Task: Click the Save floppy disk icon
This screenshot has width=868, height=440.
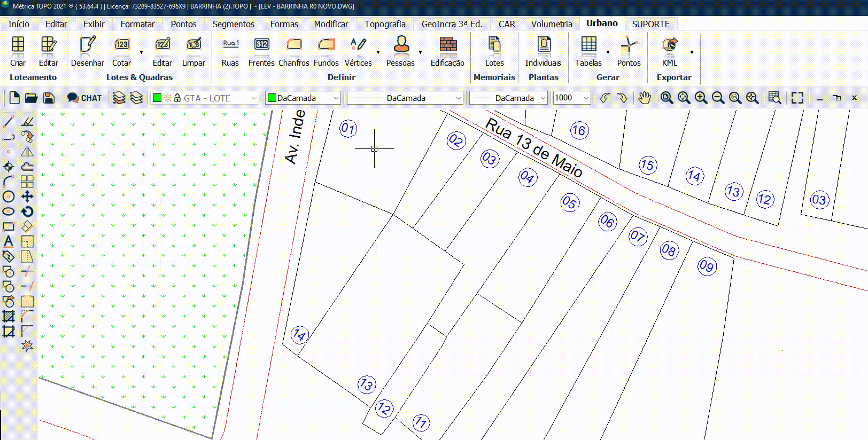Action: pyautogui.click(x=49, y=98)
